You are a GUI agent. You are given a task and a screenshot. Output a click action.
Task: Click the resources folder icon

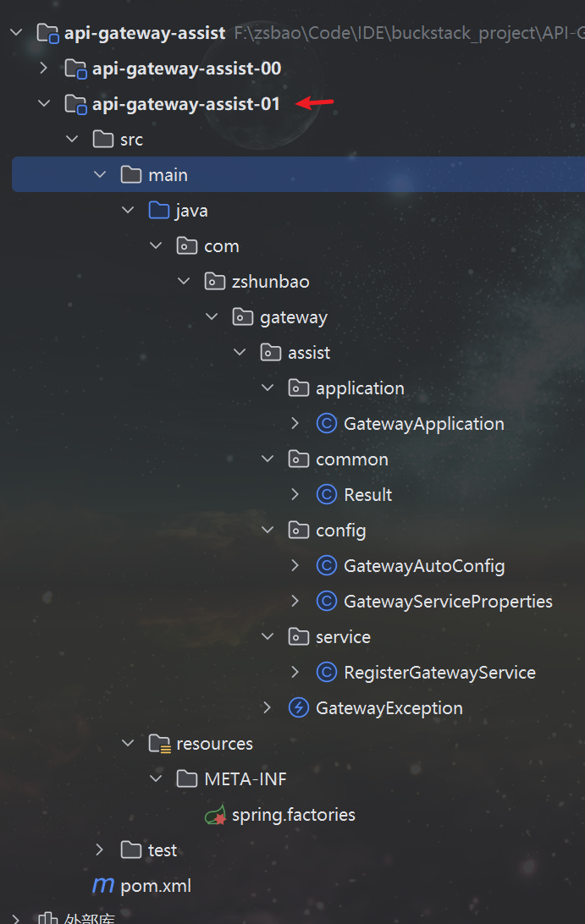tap(159, 744)
